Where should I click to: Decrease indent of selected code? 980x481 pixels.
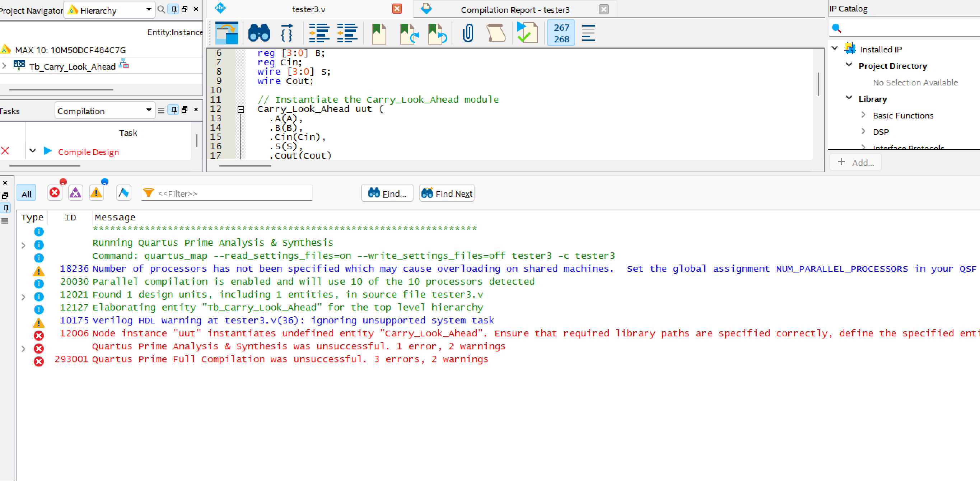pyautogui.click(x=347, y=33)
